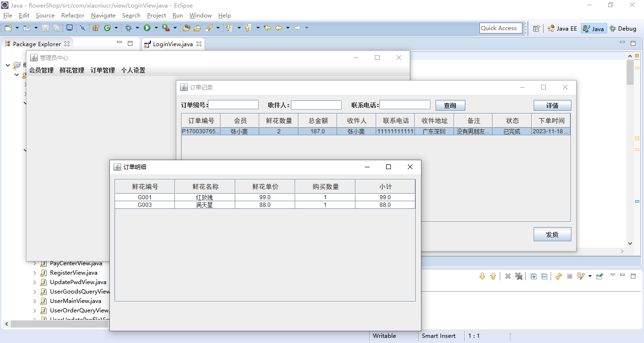Open the Back history dropdown arrow

click(x=288, y=28)
